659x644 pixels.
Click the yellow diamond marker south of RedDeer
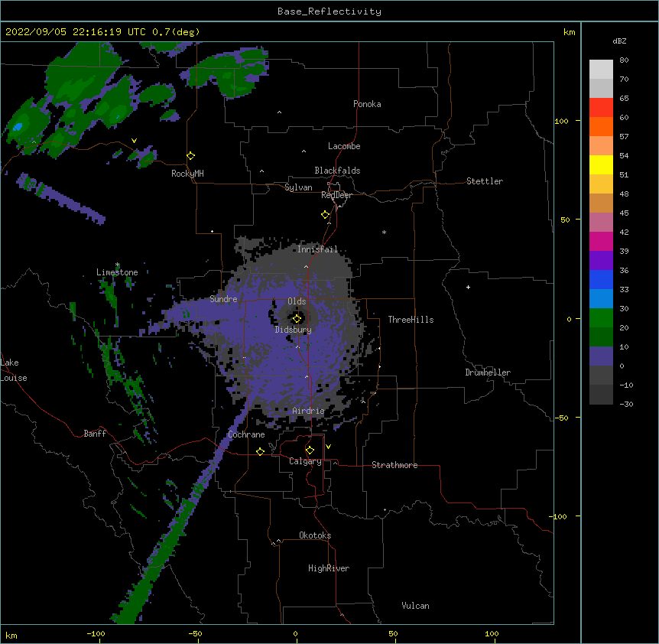click(x=326, y=214)
